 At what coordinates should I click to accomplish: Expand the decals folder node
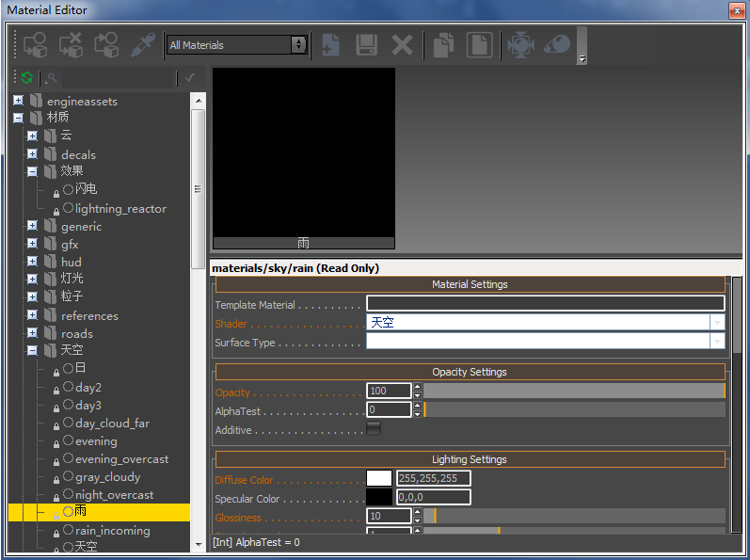pos(32,154)
